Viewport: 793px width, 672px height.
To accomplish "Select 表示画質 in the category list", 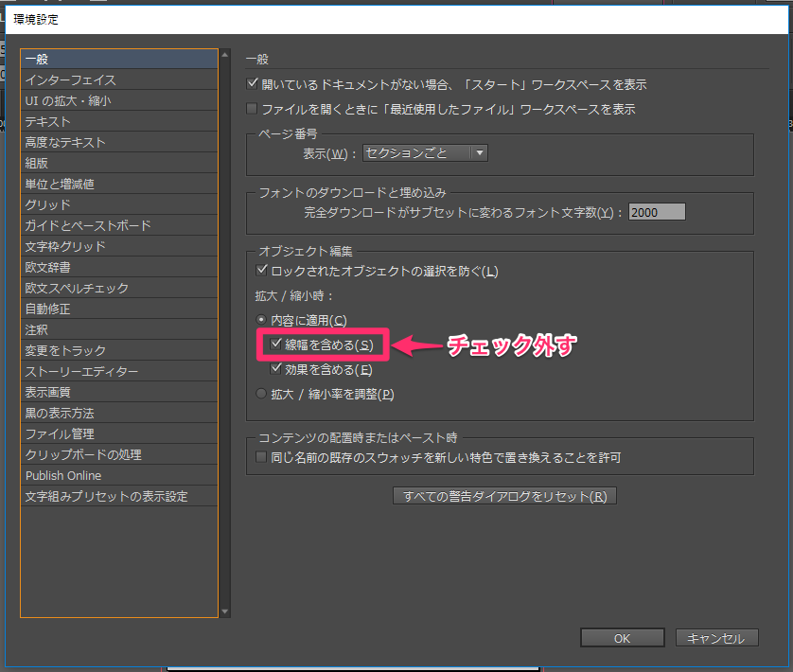I will [x=119, y=392].
